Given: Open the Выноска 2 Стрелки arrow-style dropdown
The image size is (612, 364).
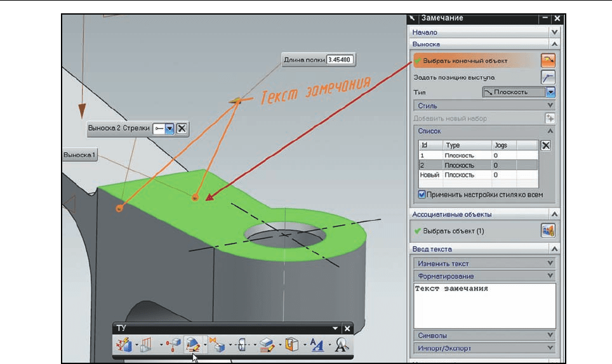Looking at the screenshot, I should (169, 128).
